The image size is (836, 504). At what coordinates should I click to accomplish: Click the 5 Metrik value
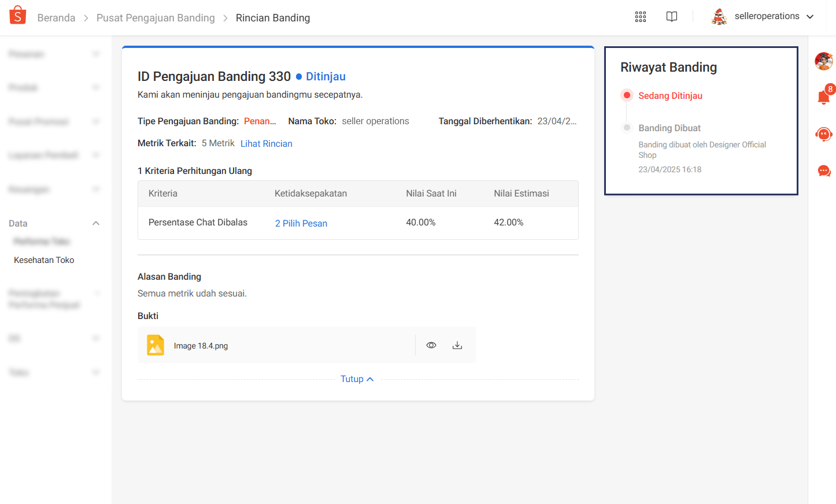218,143
